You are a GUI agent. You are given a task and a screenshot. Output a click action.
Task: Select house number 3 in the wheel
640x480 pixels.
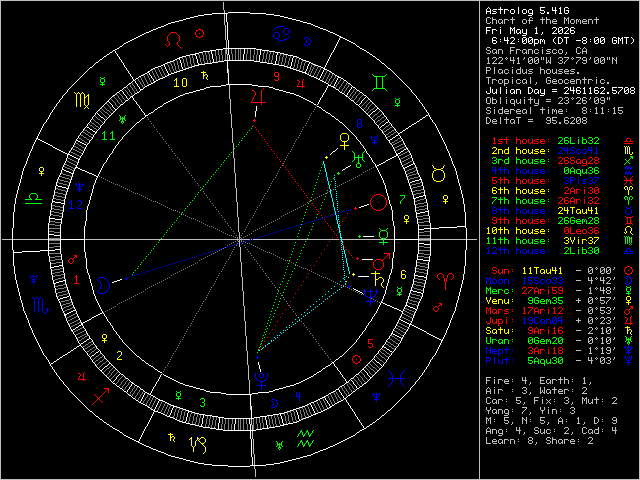pos(202,403)
